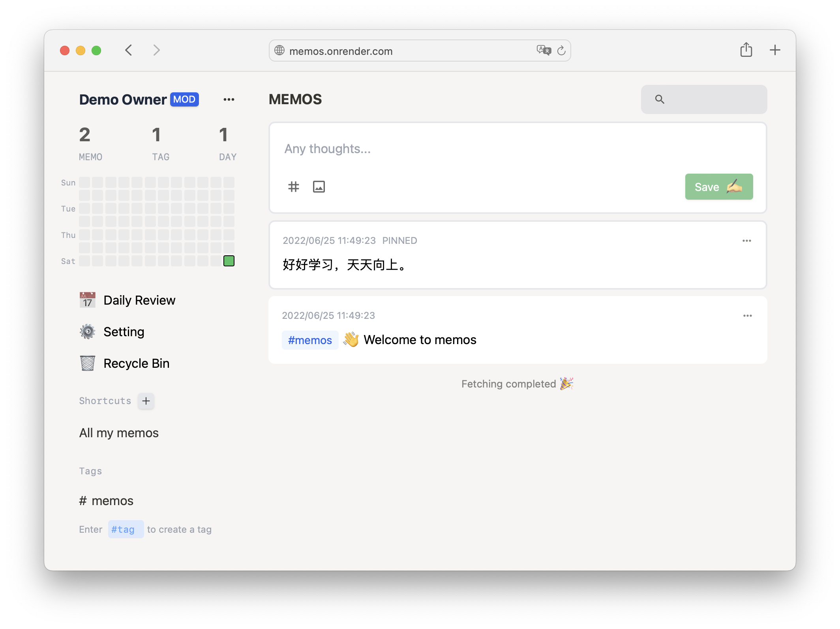Select the All my memos shortcut

[x=119, y=433]
